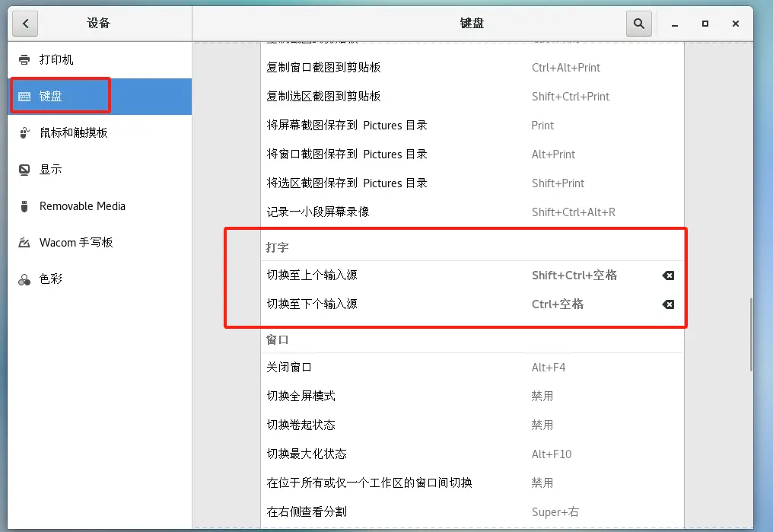
Task: Click the Alt+F10 shortcut value
Action: tap(551, 454)
